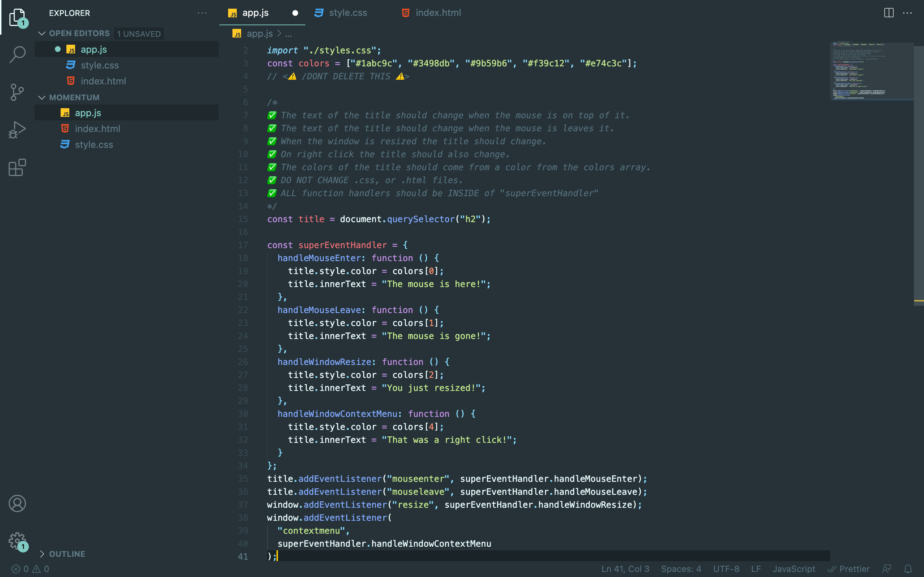The width and height of the screenshot is (924, 577).
Task: Open the Source Control view
Action: 17,92
